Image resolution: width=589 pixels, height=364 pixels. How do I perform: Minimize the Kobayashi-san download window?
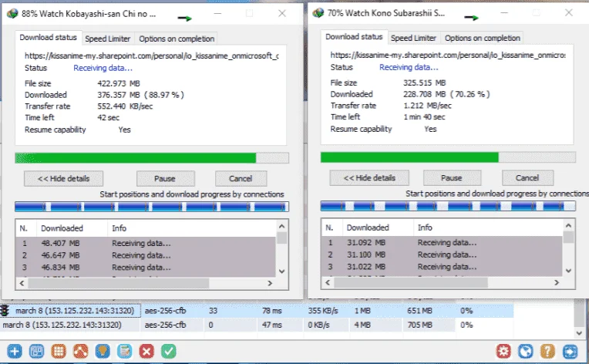tap(217, 14)
